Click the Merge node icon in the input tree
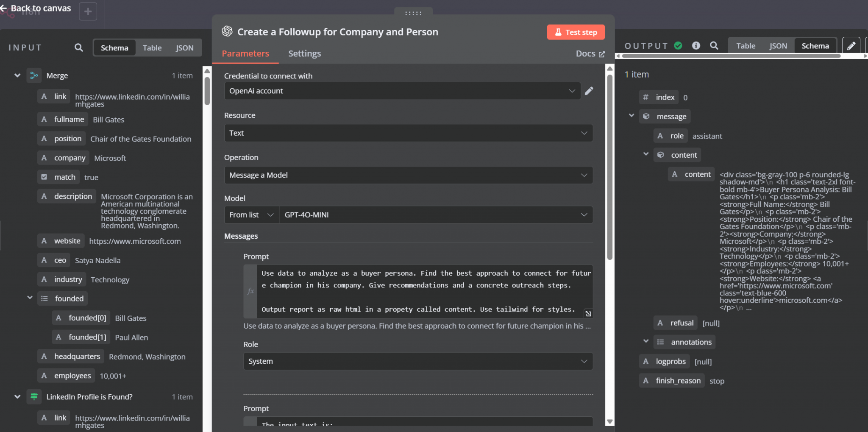 [34, 75]
